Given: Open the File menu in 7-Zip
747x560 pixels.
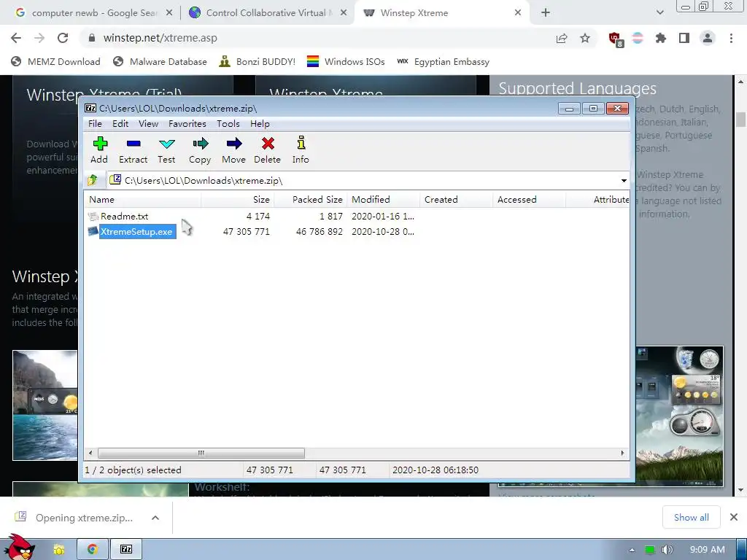Looking at the screenshot, I should pyautogui.click(x=96, y=124).
